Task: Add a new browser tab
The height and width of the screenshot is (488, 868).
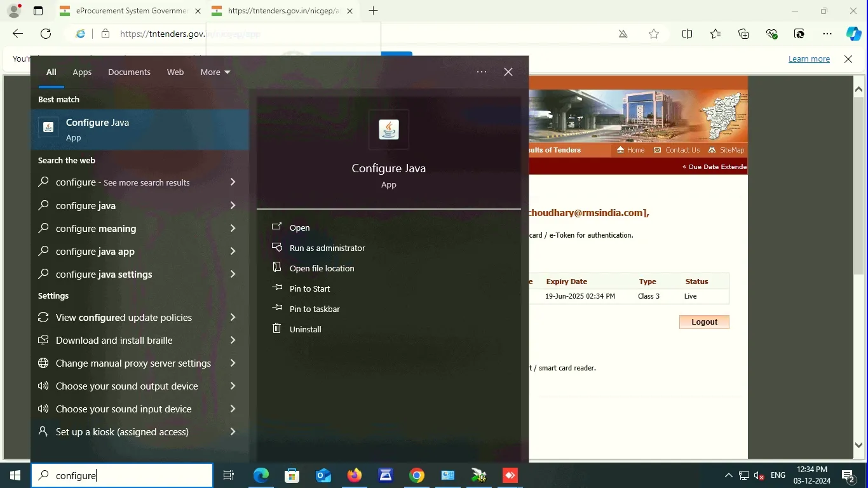Action: click(373, 11)
